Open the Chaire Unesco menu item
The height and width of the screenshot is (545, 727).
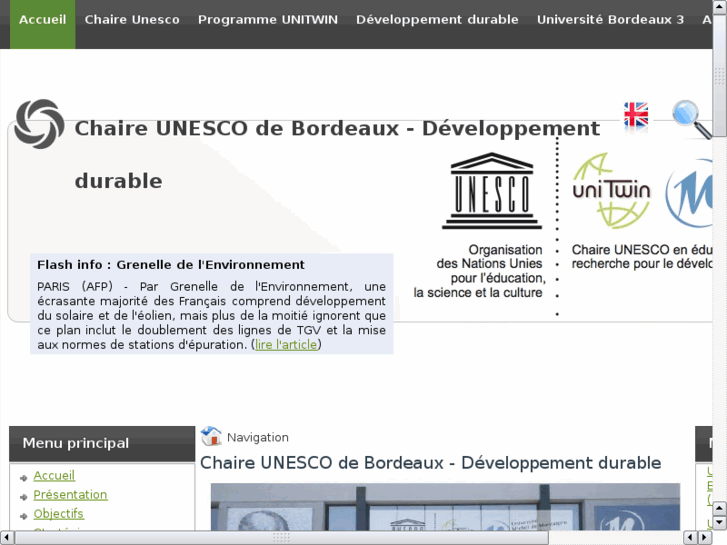[x=132, y=19]
